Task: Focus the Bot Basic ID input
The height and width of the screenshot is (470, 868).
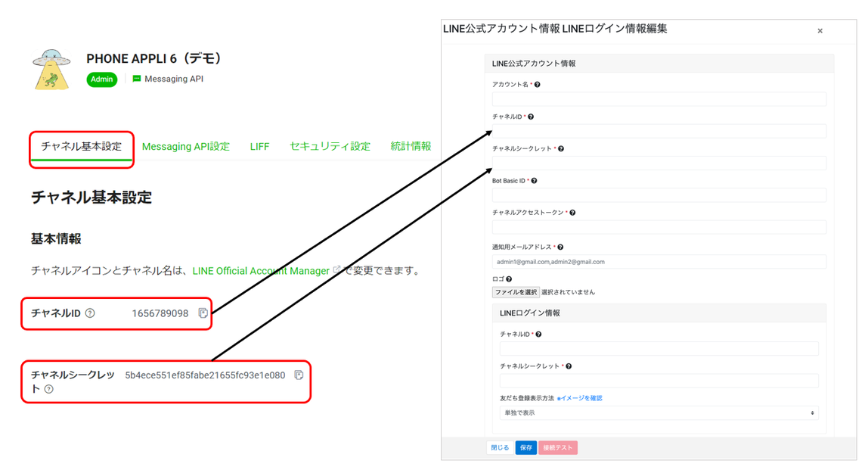Action: tap(659, 195)
